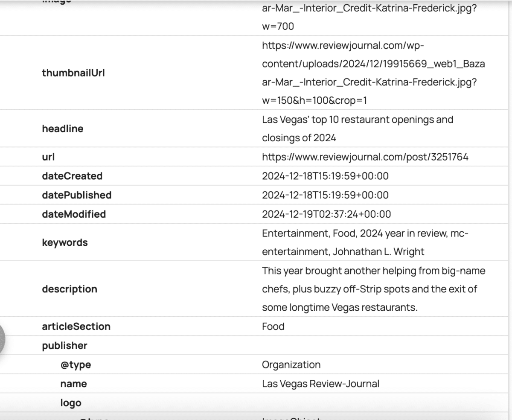This screenshot has height=420, width=512.
Task: Select the headline text about restaurant openings
Action: point(358,128)
